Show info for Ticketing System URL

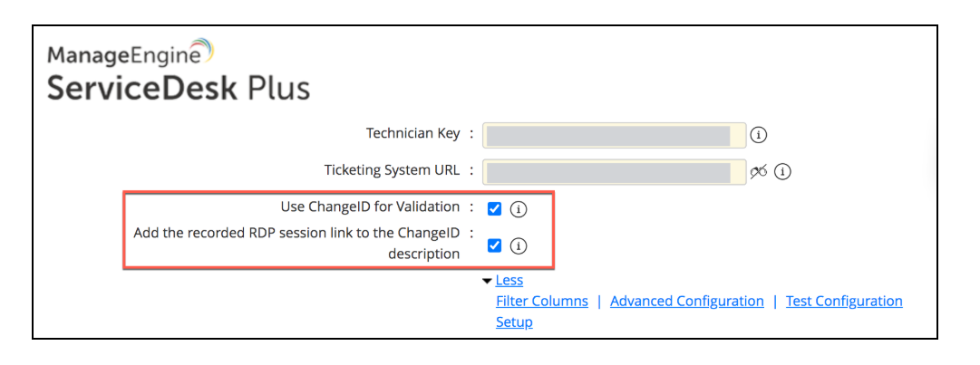point(782,171)
